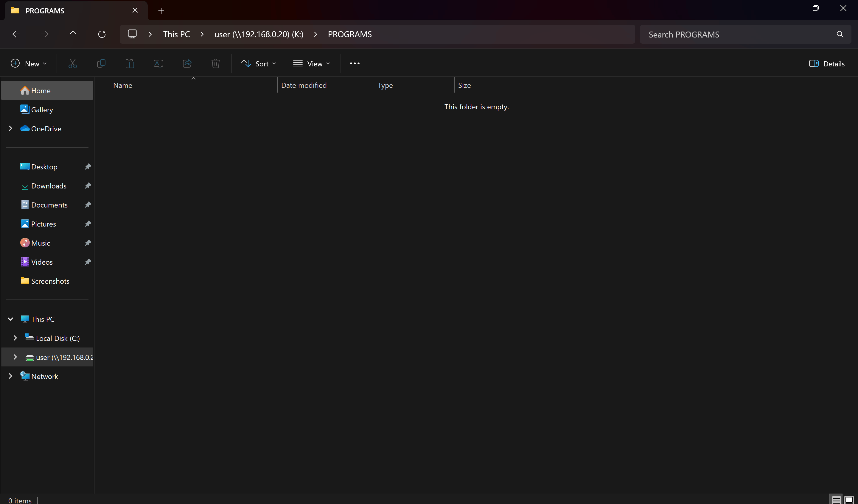Switch to large thumbnails view in status bar

click(849, 500)
